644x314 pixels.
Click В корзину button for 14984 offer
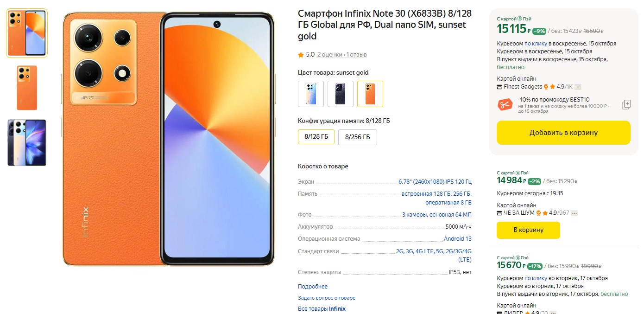pyautogui.click(x=528, y=230)
